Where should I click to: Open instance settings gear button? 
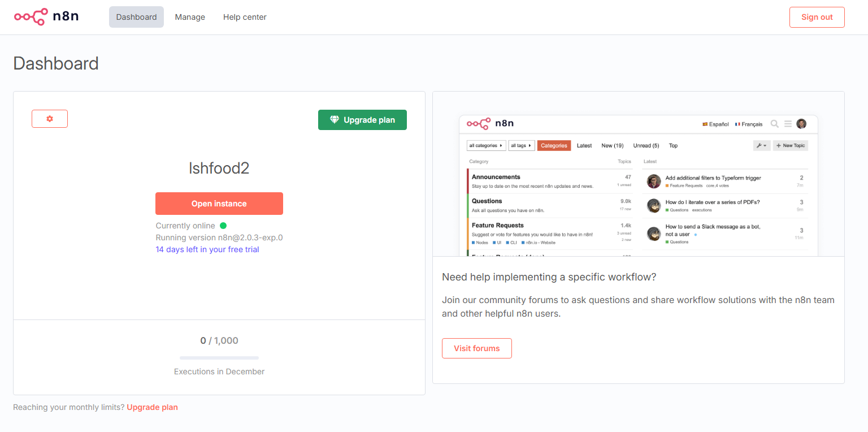click(50, 119)
